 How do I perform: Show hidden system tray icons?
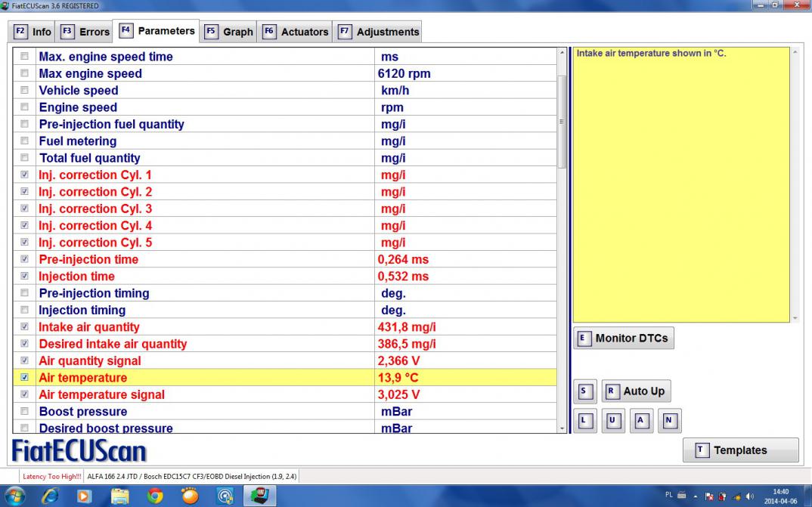click(696, 496)
